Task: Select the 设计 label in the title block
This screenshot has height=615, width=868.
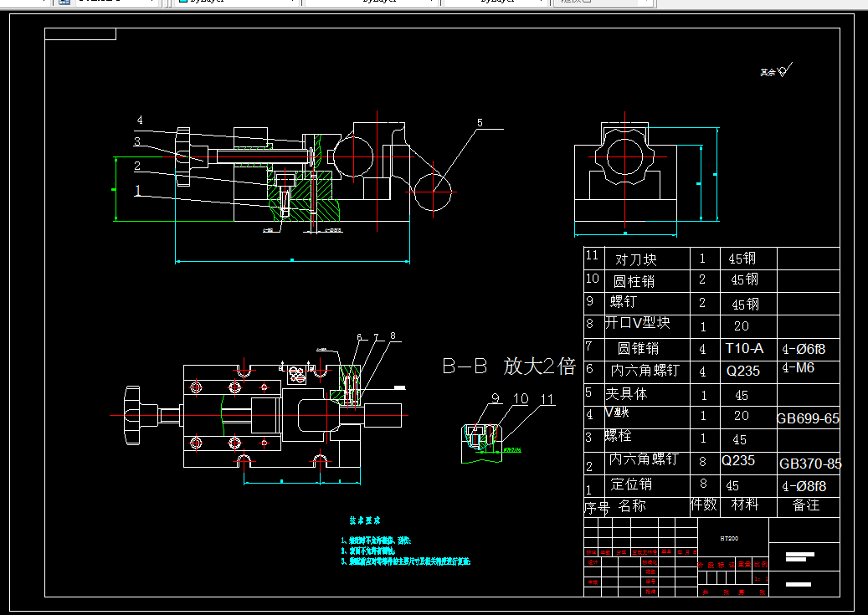Action: click(x=593, y=561)
